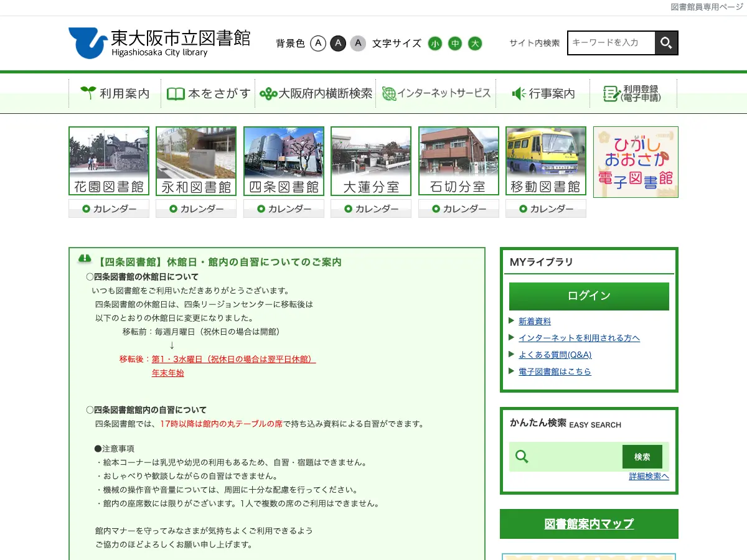This screenshot has height=560, width=747.
Task: Open calendar for 永和図書館
Action: pos(196,208)
